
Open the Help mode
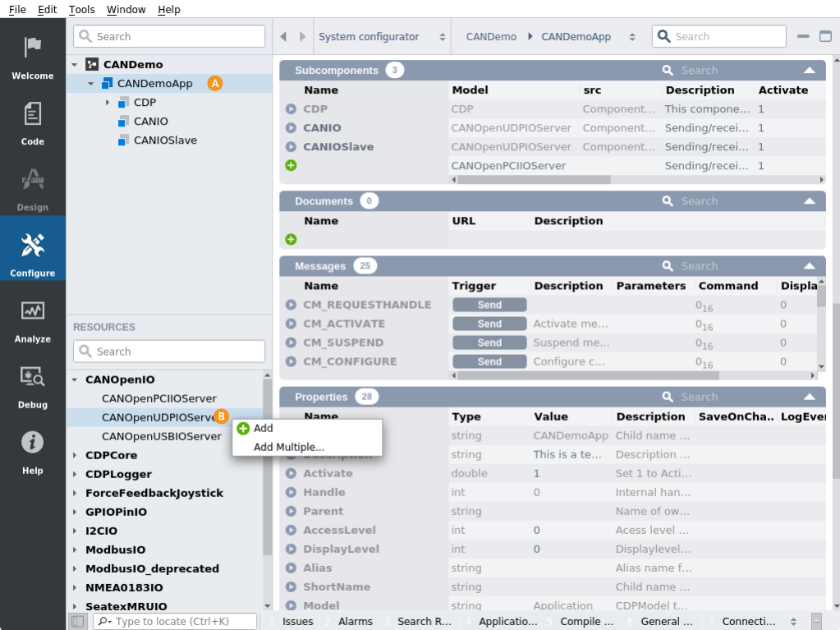(x=33, y=452)
